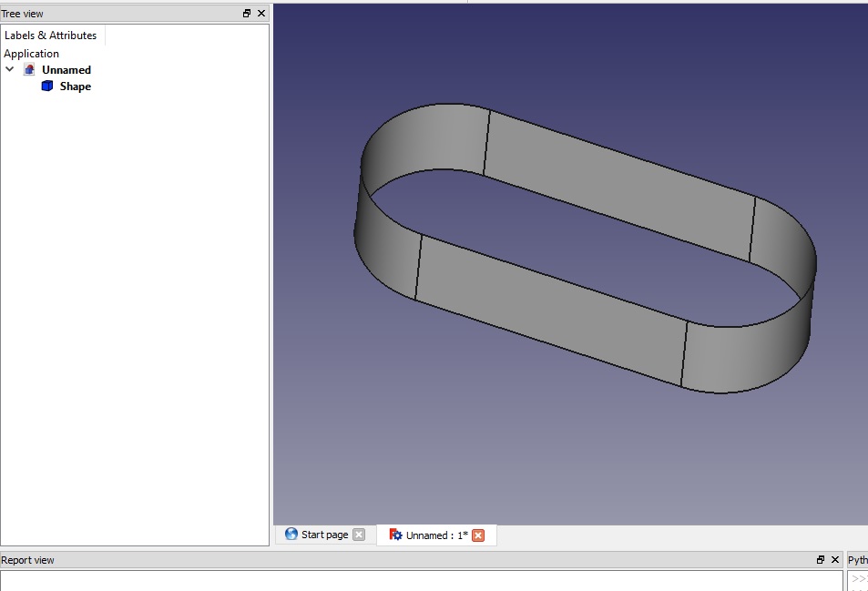Undock the Report view panel using its float icon

pyautogui.click(x=822, y=559)
